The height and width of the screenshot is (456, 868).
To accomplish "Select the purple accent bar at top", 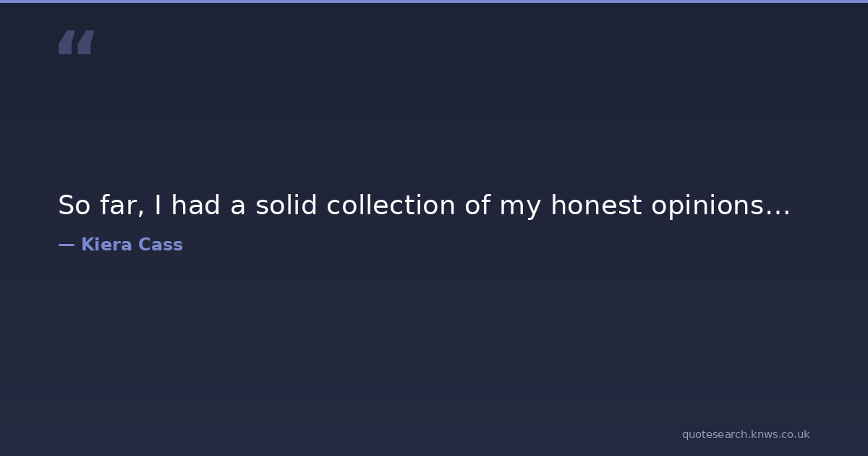I will point(434,1).
